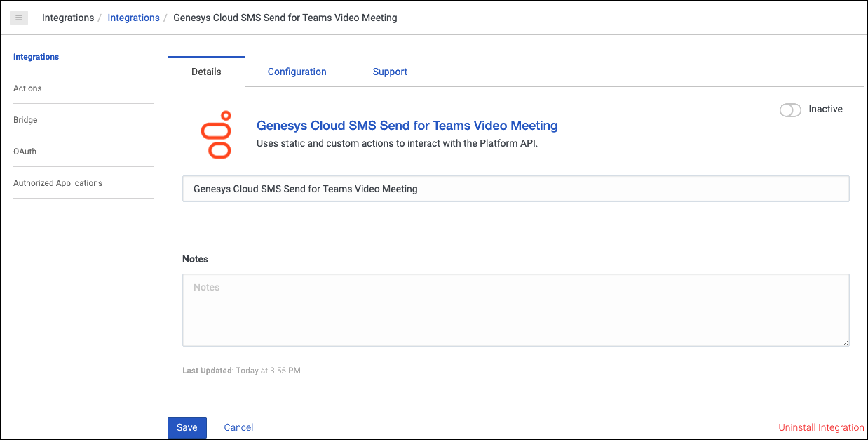
Task: Focus the integration name input field
Action: [515, 189]
